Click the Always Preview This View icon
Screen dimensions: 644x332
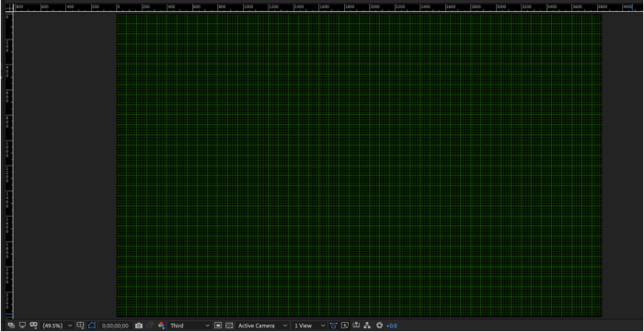coord(11,326)
